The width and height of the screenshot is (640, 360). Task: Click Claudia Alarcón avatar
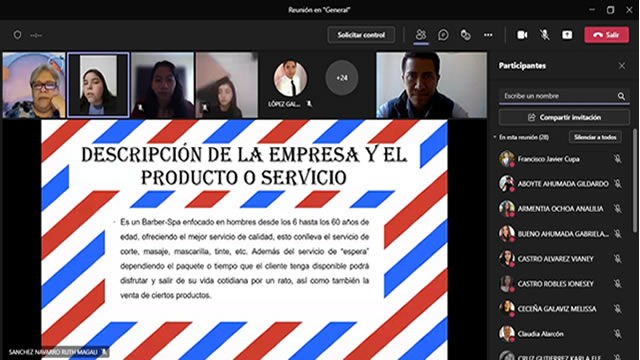pyautogui.click(x=507, y=333)
